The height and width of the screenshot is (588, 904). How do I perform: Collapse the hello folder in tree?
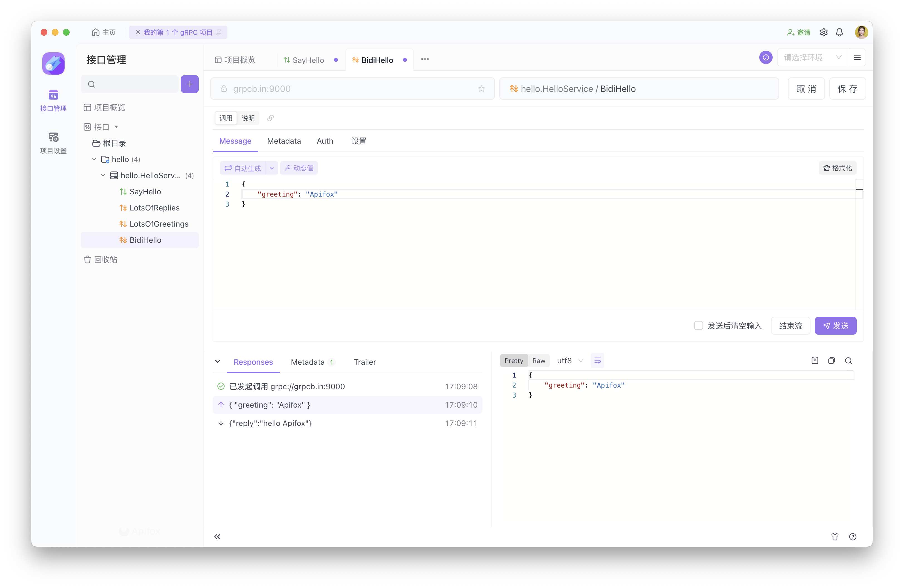coord(94,159)
